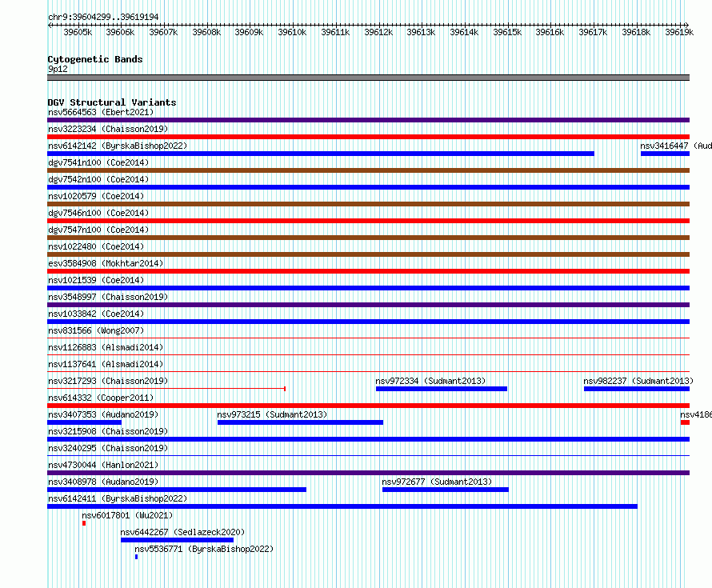Image resolution: width=712 pixels, height=588 pixels.
Task: Click the 39619k ruler tick label
Action: click(679, 32)
